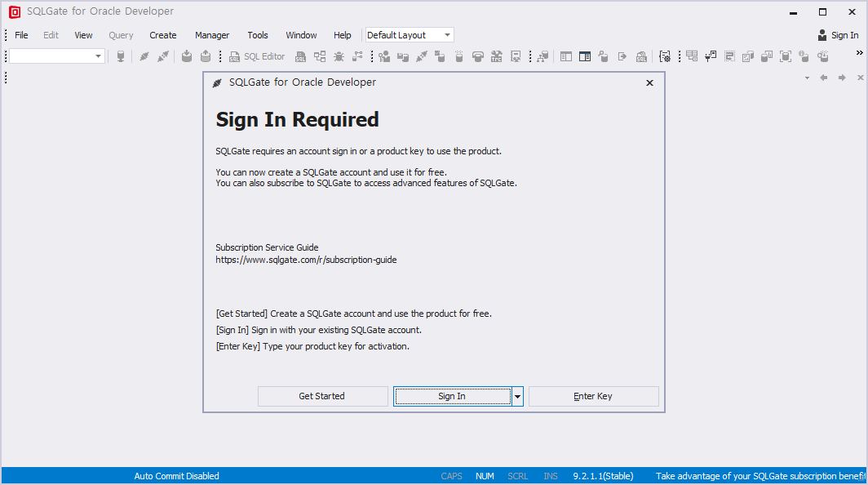Click the Get Started button

tap(322, 396)
